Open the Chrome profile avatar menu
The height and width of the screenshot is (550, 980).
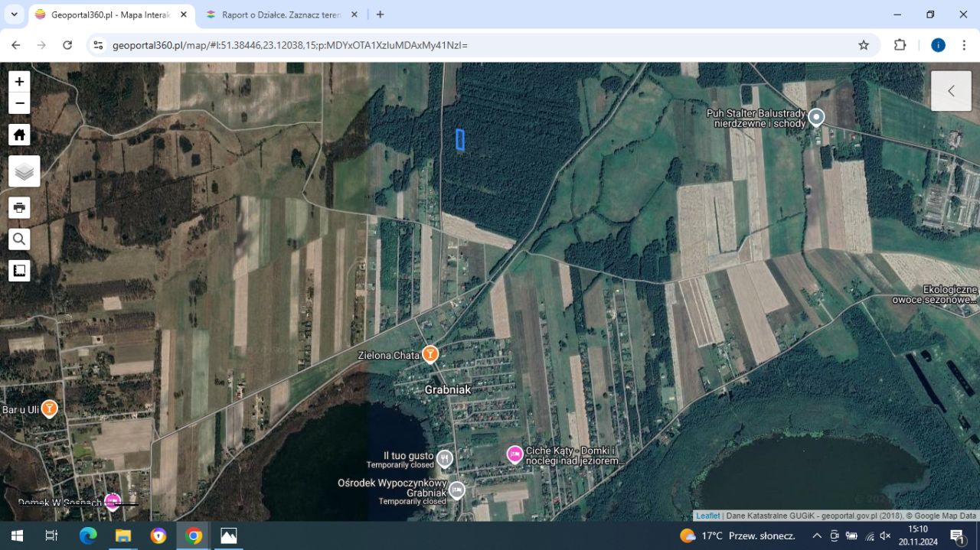[938, 45]
